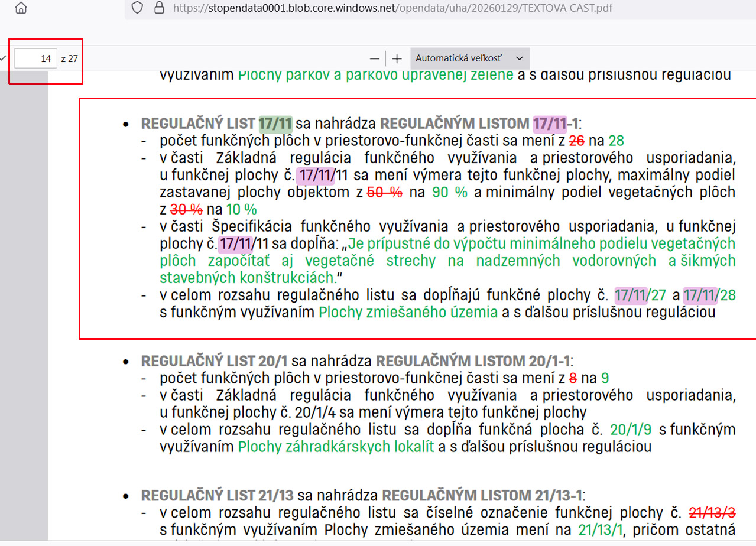Click the Firefox home icon
756x546 pixels.
click(x=21, y=8)
